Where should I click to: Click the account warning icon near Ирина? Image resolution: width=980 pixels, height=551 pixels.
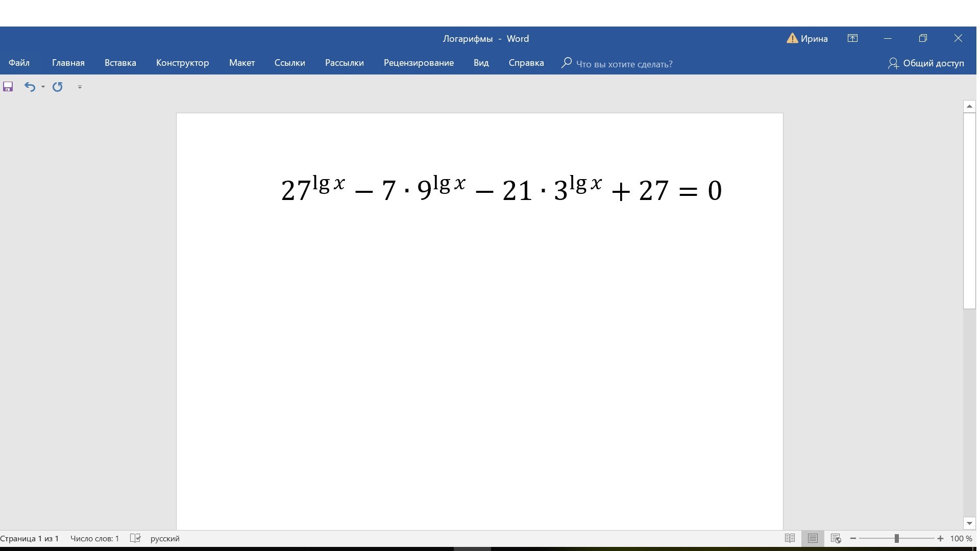(792, 38)
